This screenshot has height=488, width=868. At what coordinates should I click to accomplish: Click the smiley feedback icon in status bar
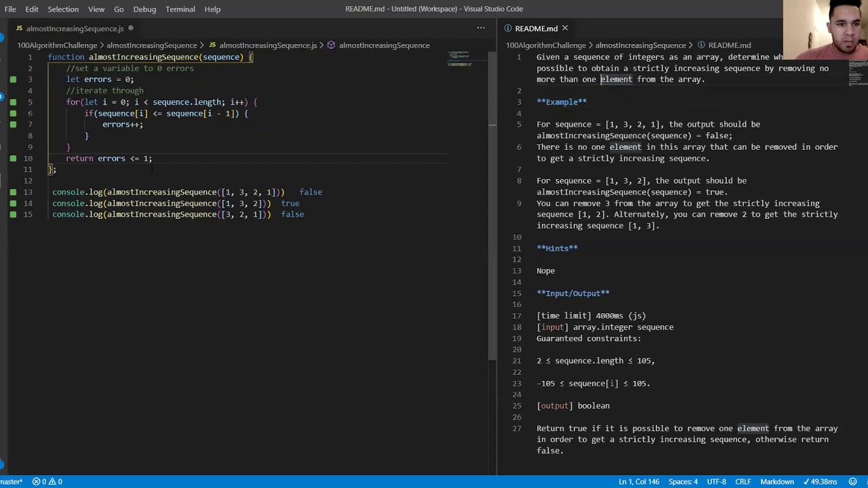(853, 482)
